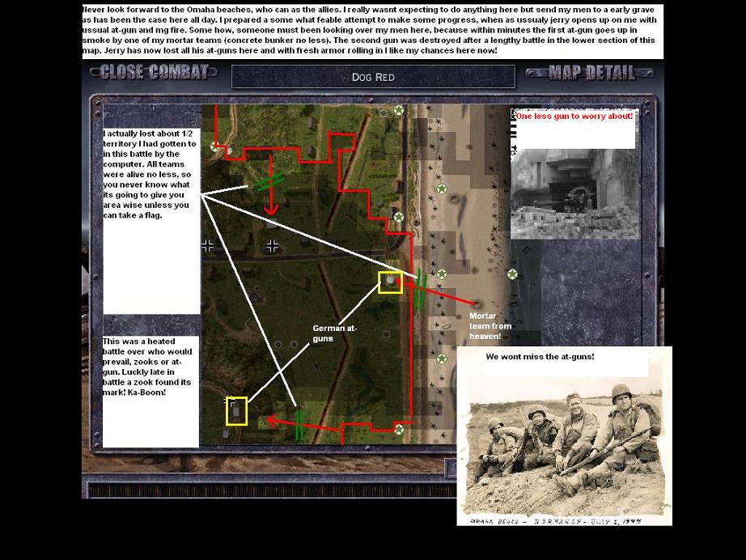
Task: Click the top paragraph about the Omaha beaches
Action: click(x=372, y=30)
